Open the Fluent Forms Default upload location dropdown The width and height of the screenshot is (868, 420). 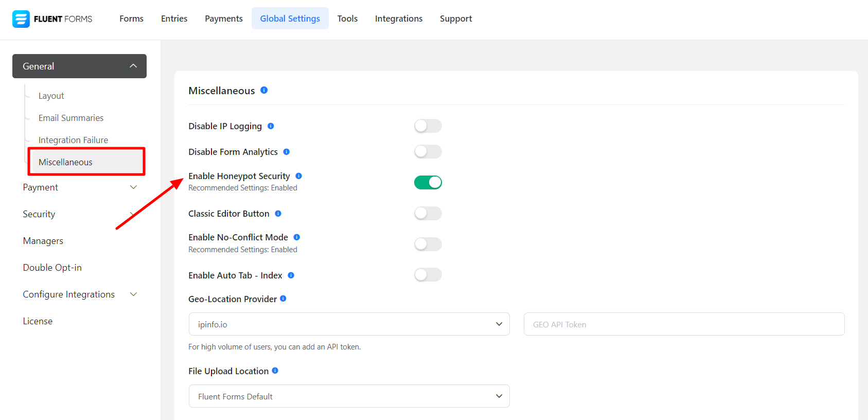click(x=349, y=396)
